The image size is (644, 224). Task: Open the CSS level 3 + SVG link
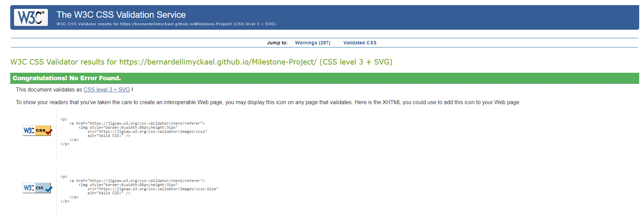tap(107, 89)
